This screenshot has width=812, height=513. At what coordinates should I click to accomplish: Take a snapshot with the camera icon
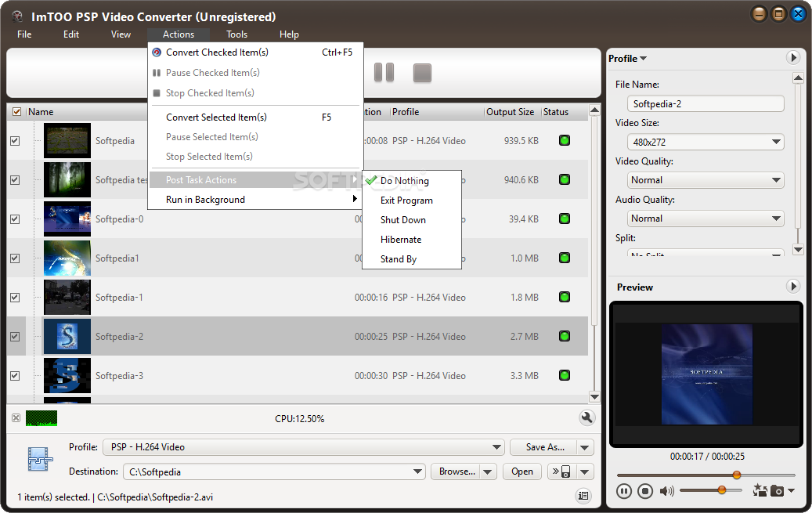click(777, 491)
